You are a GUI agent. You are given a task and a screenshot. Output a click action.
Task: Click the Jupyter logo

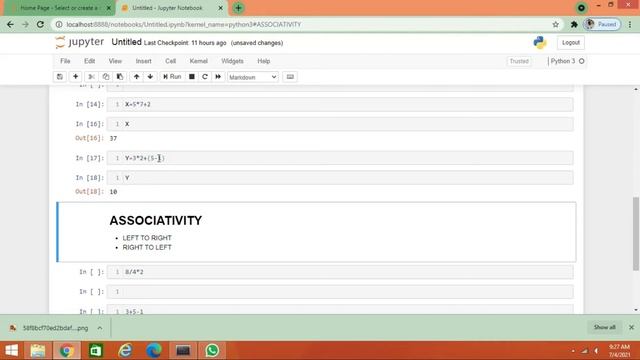pyautogui.click(x=80, y=42)
